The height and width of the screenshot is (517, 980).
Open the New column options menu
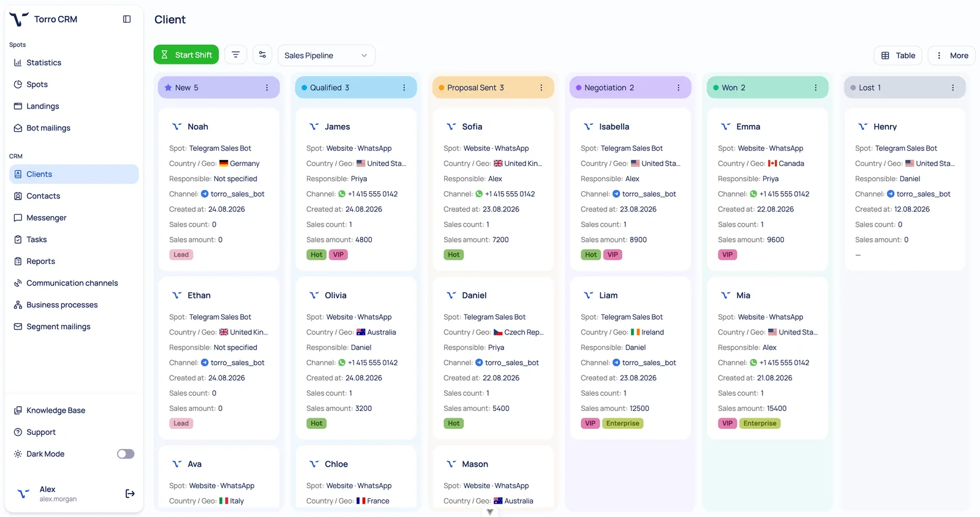(x=267, y=88)
